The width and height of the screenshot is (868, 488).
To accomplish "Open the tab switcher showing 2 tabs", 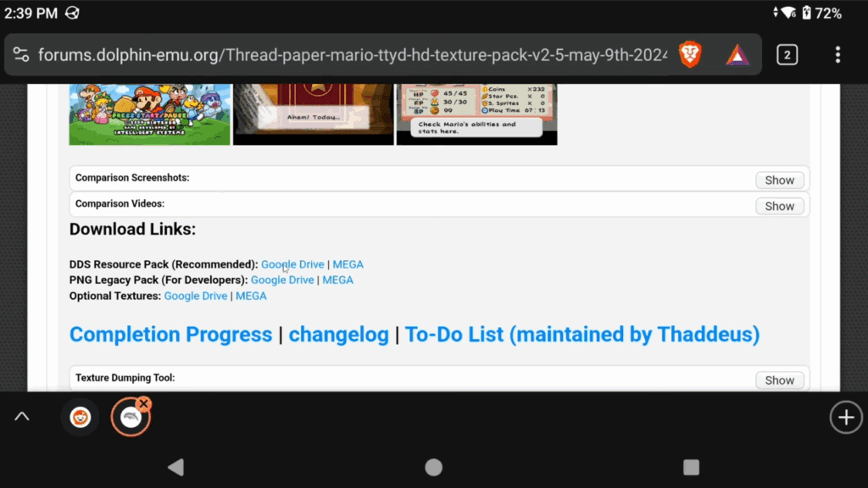I will pyautogui.click(x=787, y=55).
